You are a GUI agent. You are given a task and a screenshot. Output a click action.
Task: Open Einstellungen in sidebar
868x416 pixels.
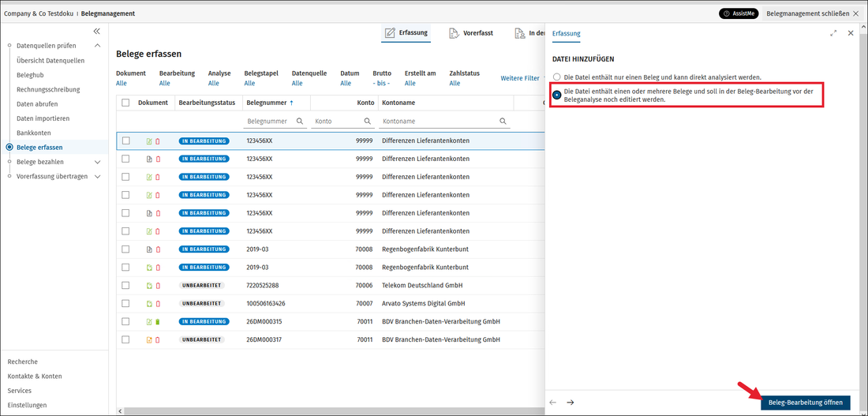click(x=27, y=405)
